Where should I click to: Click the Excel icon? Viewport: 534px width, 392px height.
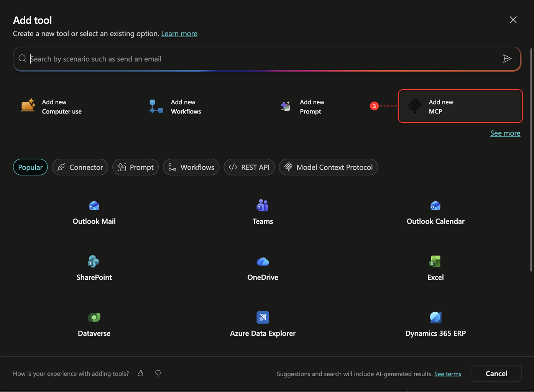tap(435, 261)
